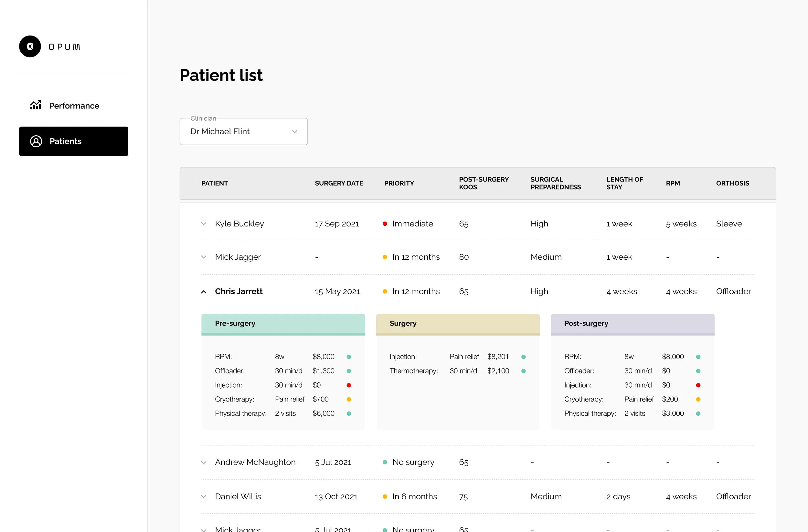808x532 pixels.
Task: Click the Mick Jagger patient name
Action: click(x=238, y=257)
